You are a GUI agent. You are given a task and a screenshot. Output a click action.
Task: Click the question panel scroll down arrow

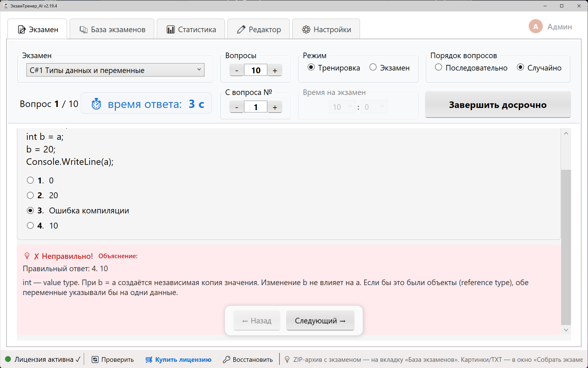pyautogui.click(x=566, y=330)
